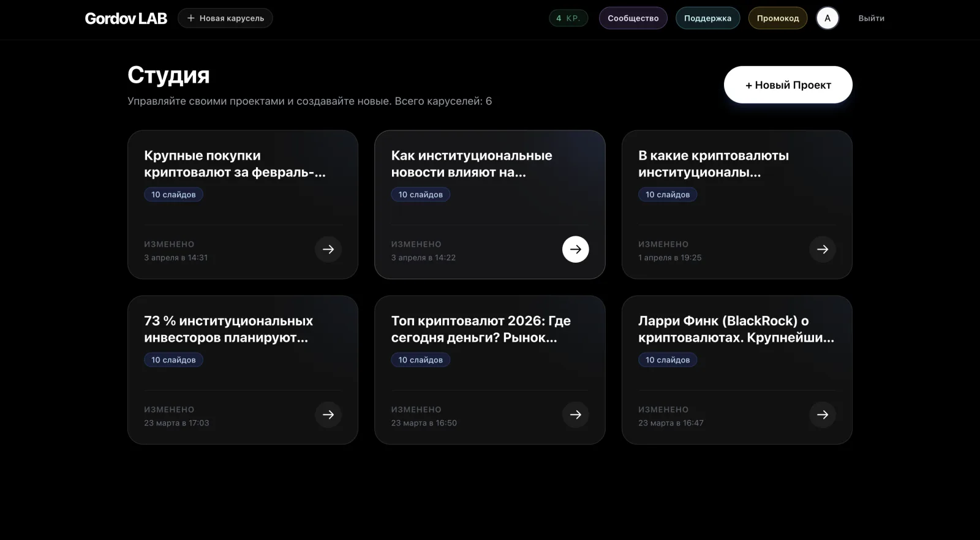Select title 'Топ криптовалют 2026: Где сегодня деньги?'

point(481,329)
